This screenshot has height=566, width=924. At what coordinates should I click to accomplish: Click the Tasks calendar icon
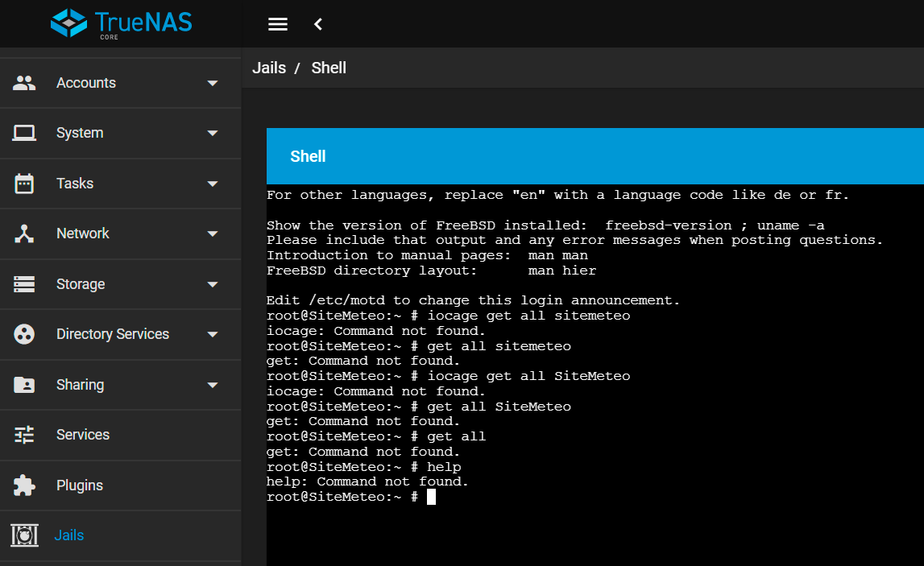click(x=24, y=184)
